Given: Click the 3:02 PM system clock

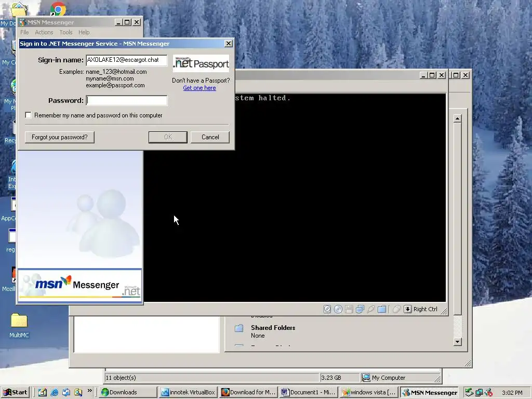Looking at the screenshot, I should point(512,393).
